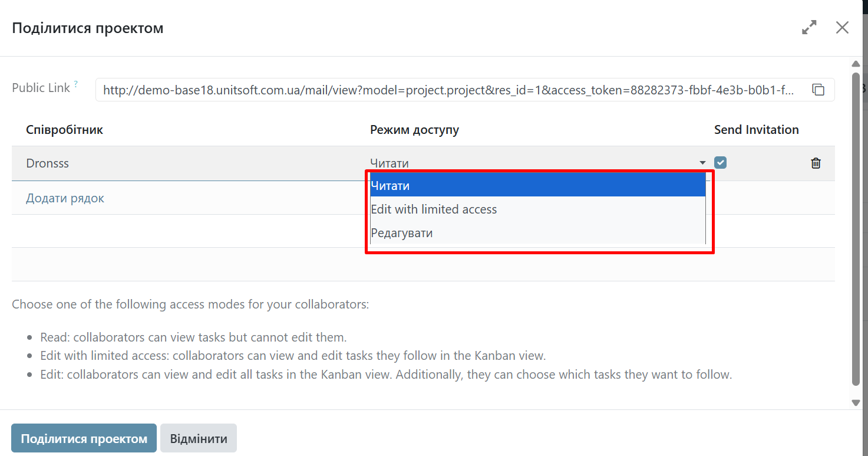Cancel with the Відмінити button
Viewport: 868px width, 456px height.
(199, 439)
